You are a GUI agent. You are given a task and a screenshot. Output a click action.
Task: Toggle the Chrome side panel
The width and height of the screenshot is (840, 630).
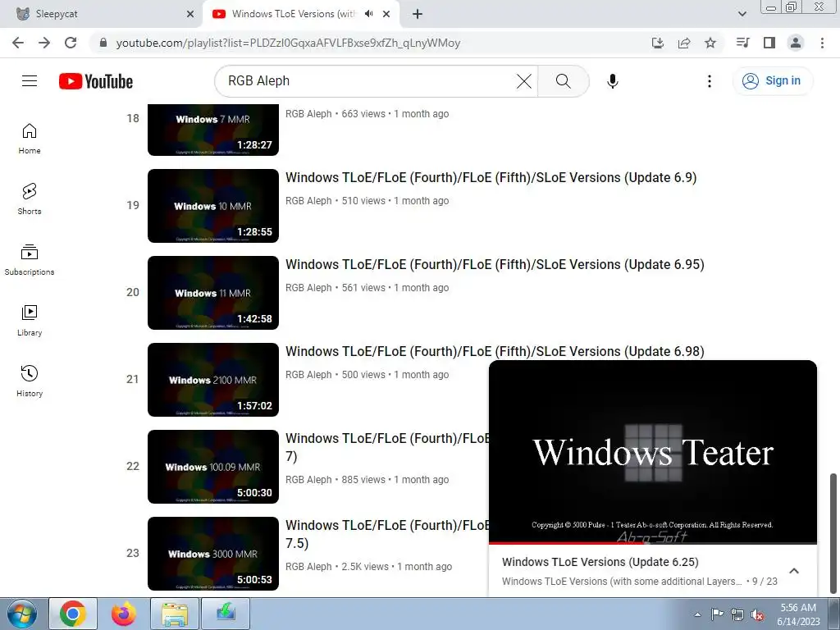coord(769,43)
